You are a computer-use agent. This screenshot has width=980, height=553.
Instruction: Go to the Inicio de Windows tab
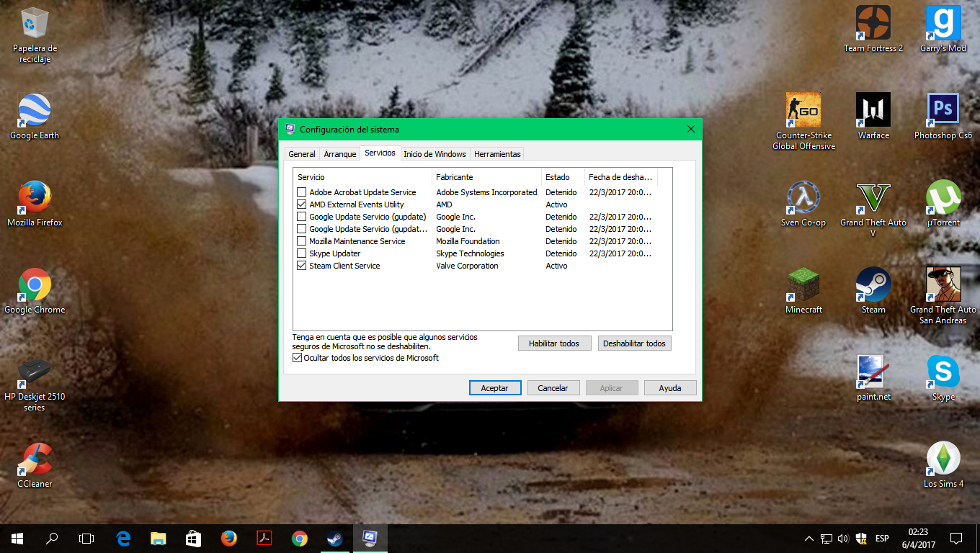click(x=435, y=154)
